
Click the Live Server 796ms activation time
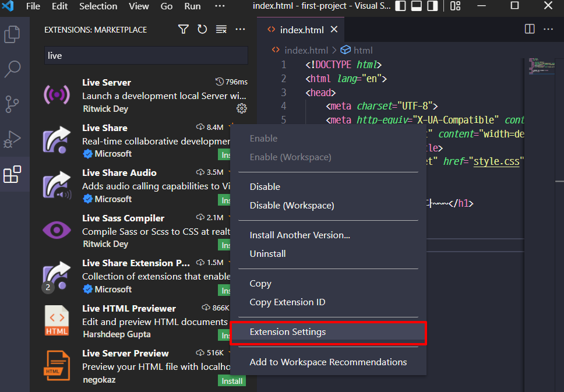tap(232, 82)
